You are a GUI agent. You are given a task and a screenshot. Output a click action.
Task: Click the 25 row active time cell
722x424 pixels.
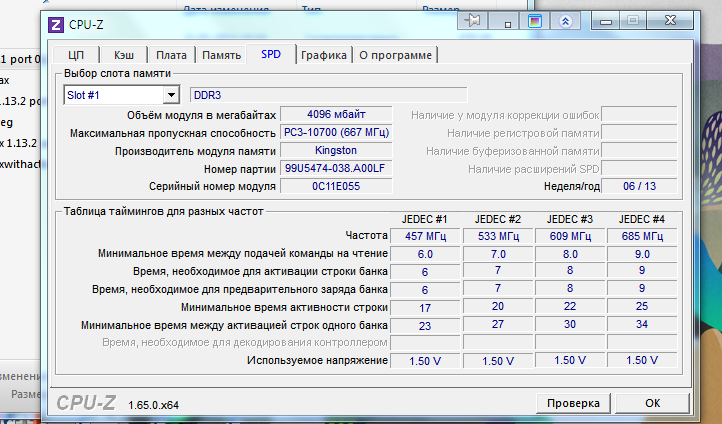click(x=642, y=307)
